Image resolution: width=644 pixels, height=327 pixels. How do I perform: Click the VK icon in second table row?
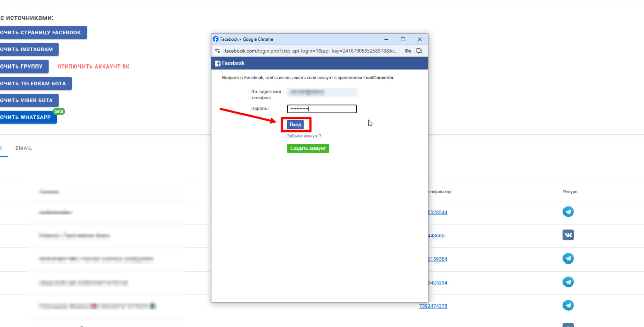pos(568,235)
